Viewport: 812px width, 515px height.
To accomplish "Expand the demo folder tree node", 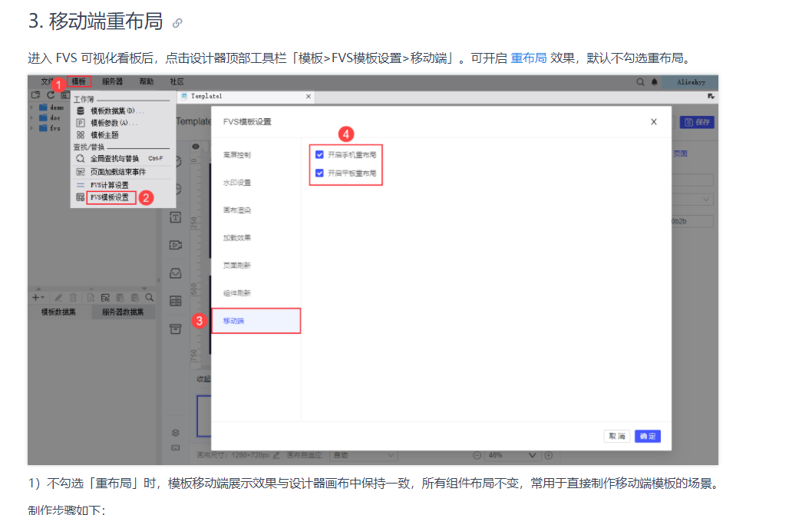I will point(31,107).
